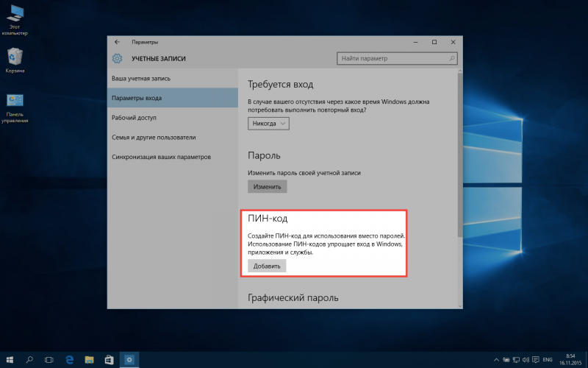Launch Microsoft Edge from the taskbar
The width and height of the screenshot is (588, 368).
[x=70, y=360]
